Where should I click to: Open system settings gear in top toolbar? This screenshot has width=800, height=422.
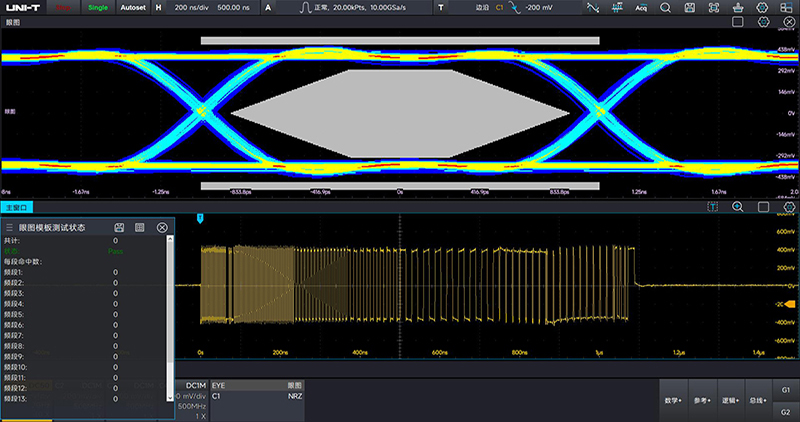[x=762, y=8]
